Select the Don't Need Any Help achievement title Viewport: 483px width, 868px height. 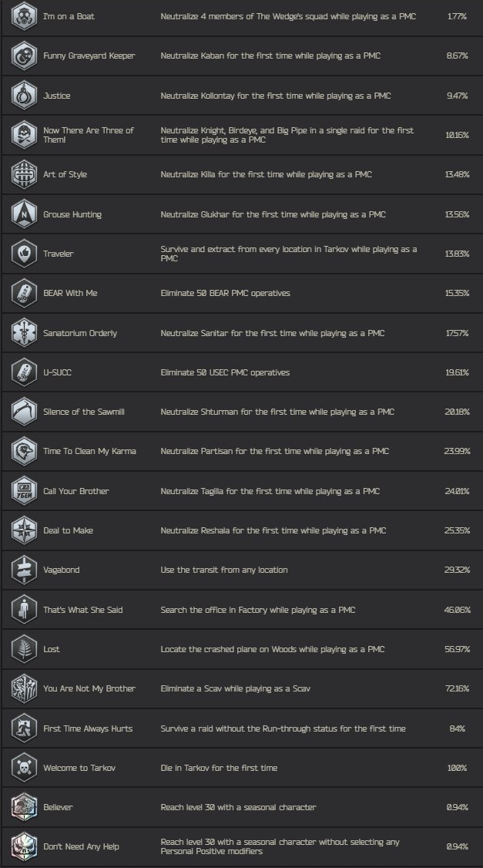pos(81,846)
